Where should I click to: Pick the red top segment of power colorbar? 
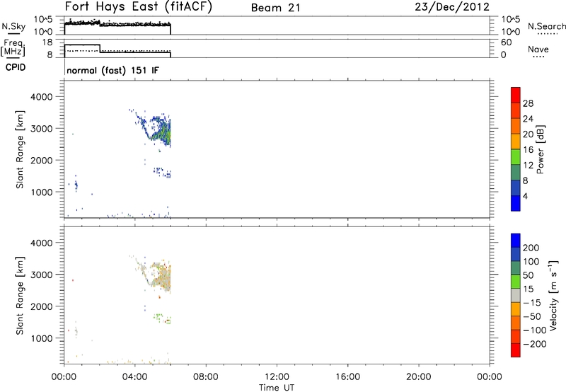pyautogui.click(x=516, y=96)
